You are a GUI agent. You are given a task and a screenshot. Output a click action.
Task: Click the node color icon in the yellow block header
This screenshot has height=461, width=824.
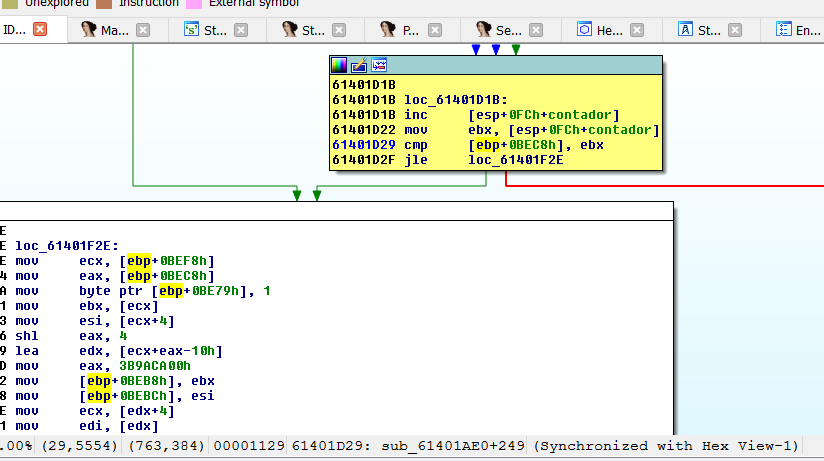coord(340,65)
